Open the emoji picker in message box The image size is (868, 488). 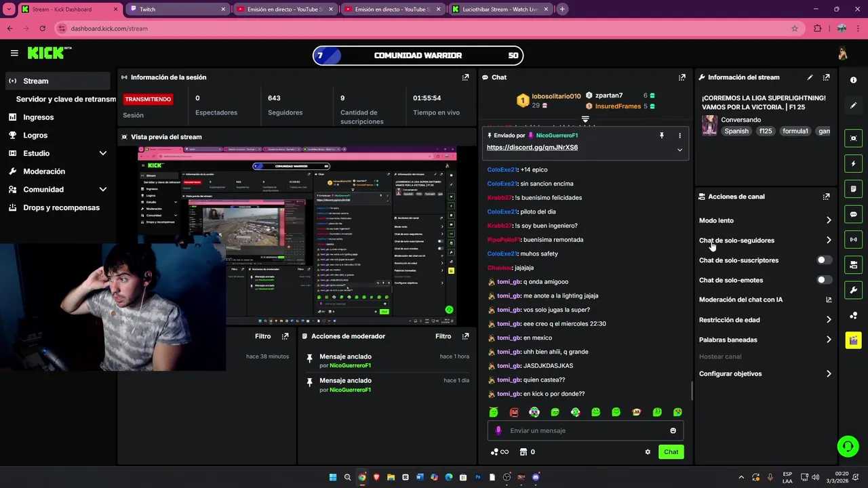673,430
